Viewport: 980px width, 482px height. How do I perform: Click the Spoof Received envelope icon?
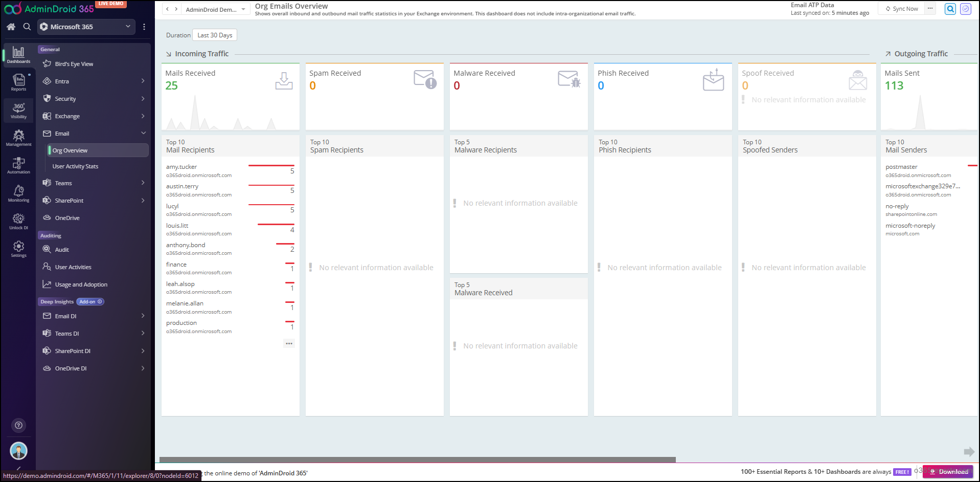tap(858, 80)
